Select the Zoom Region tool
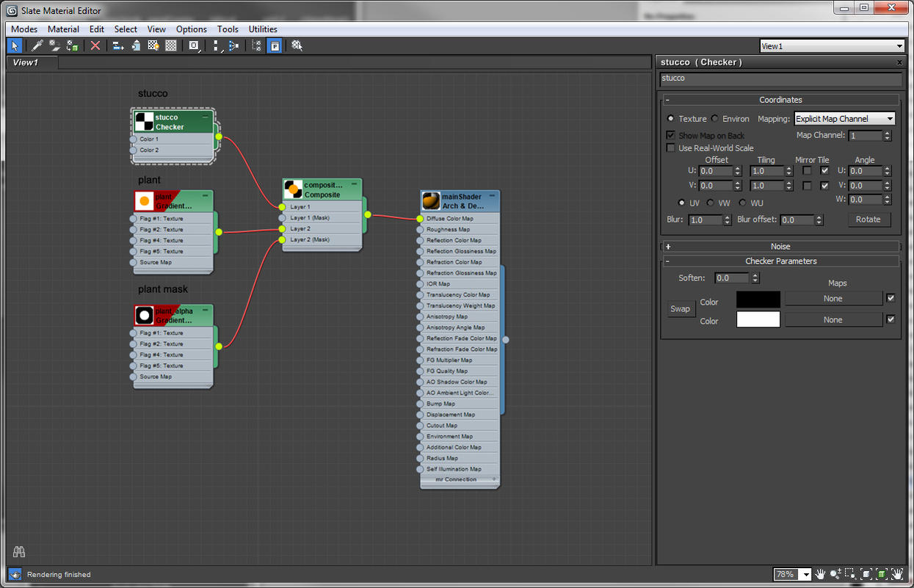The width and height of the screenshot is (914, 588). [x=852, y=574]
